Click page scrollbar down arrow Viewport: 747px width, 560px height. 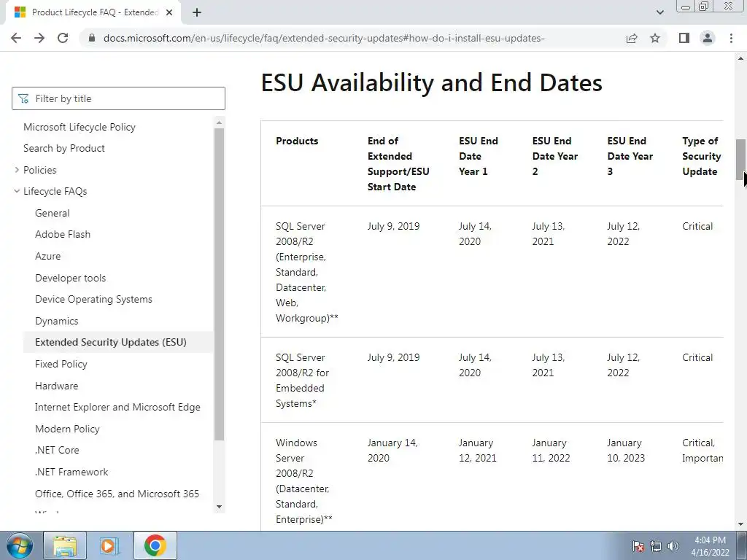click(741, 524)
